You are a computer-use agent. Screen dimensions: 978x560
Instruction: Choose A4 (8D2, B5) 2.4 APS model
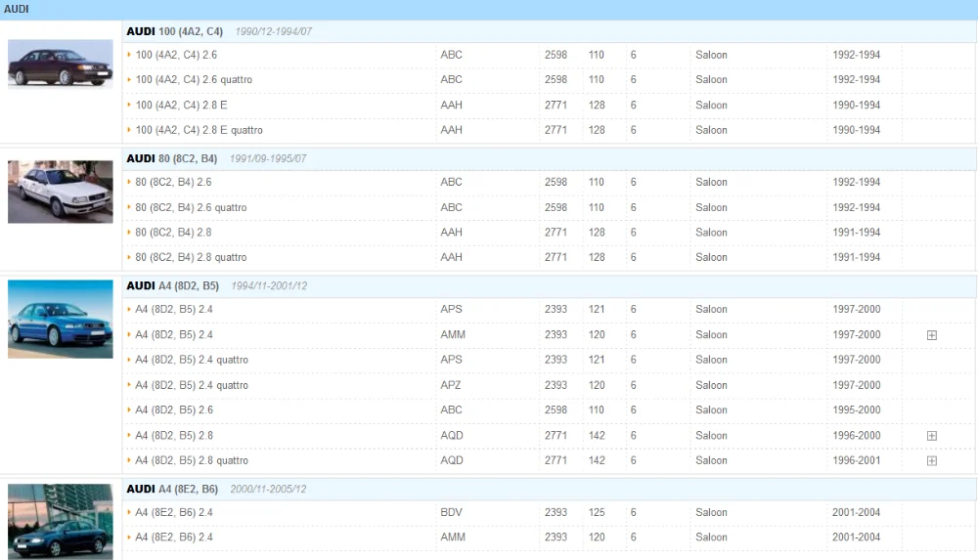coord(174,309)
